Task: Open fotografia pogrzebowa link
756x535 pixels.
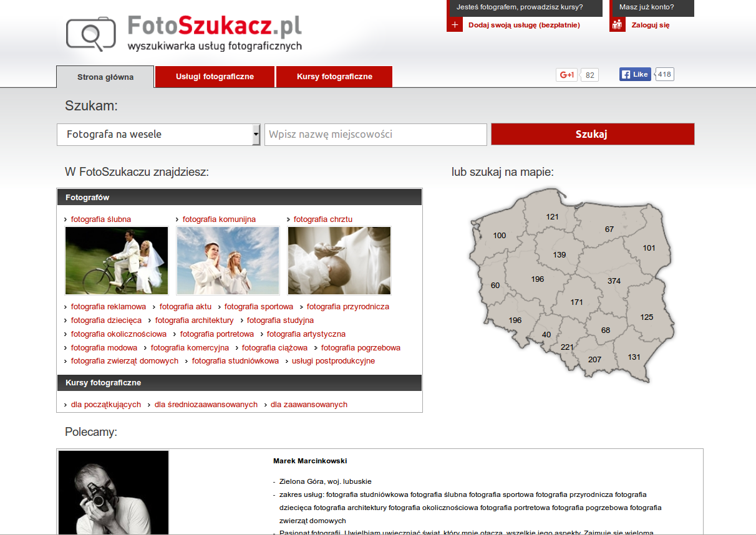Action: 361,348
